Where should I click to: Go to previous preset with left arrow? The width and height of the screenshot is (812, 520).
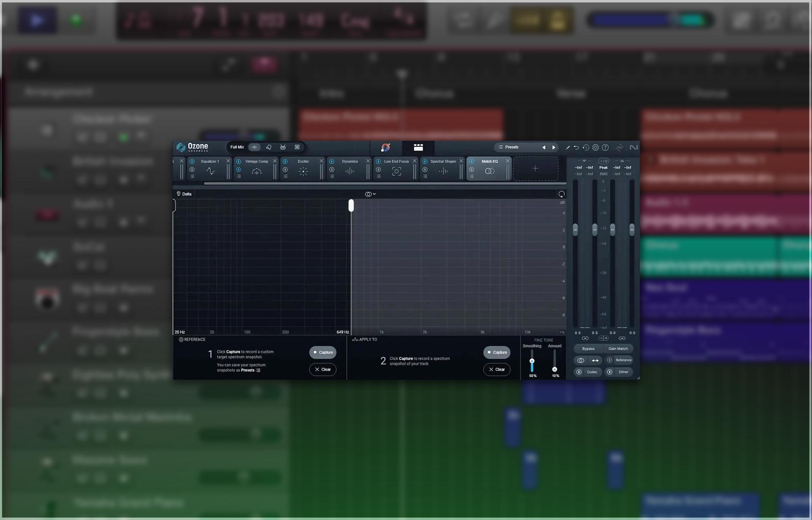(x=543, y=148)
